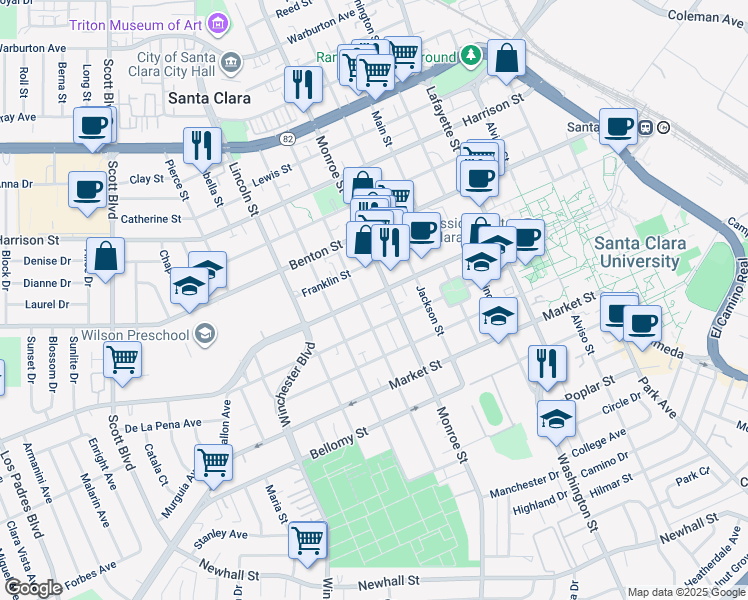Click the cafe marker near The Alameda

pos(642,327)
